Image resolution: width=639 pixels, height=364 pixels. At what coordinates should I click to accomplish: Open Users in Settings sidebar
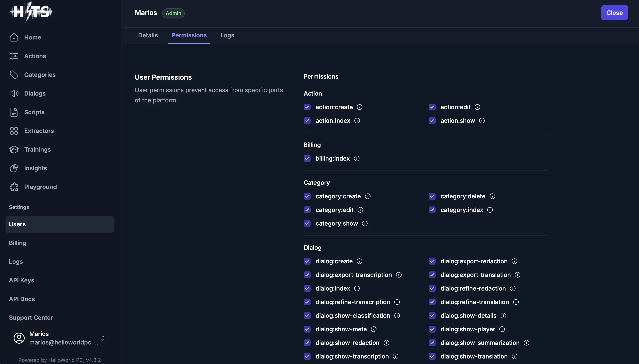[60, 224]
